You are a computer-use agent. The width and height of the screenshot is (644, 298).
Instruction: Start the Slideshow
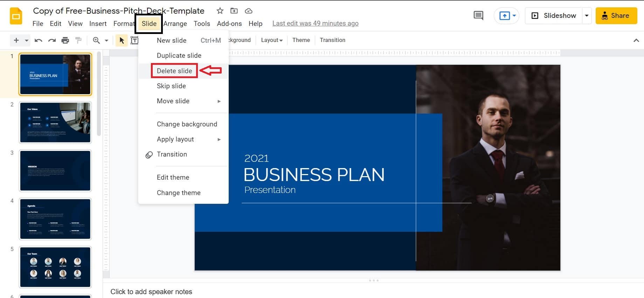pos(554,15)
